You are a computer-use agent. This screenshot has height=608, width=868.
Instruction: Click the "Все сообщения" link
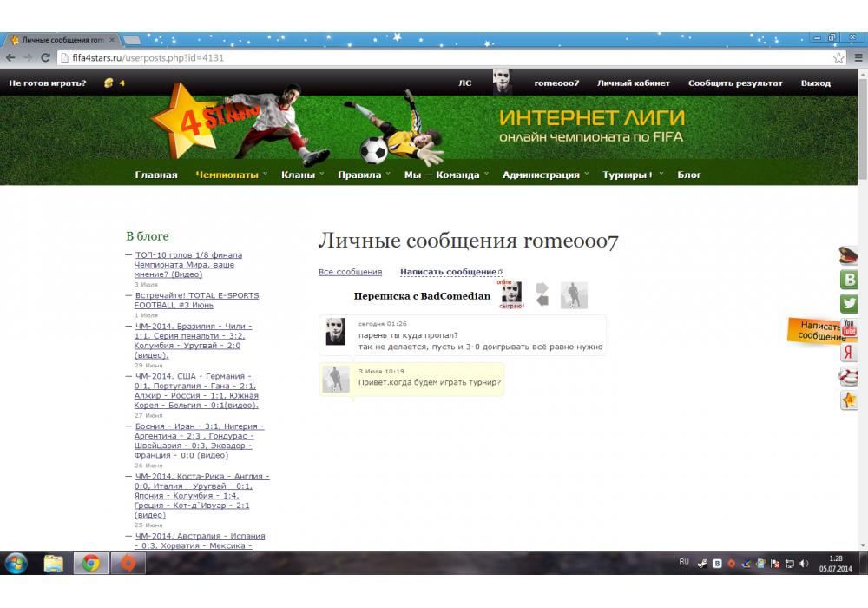coord(350,272)
